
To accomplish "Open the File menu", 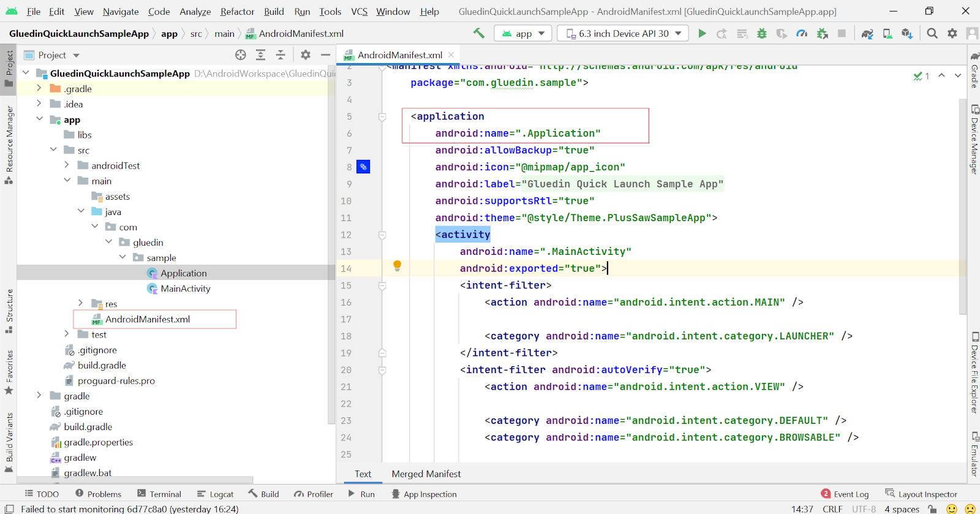I will [x=34, y=12].
